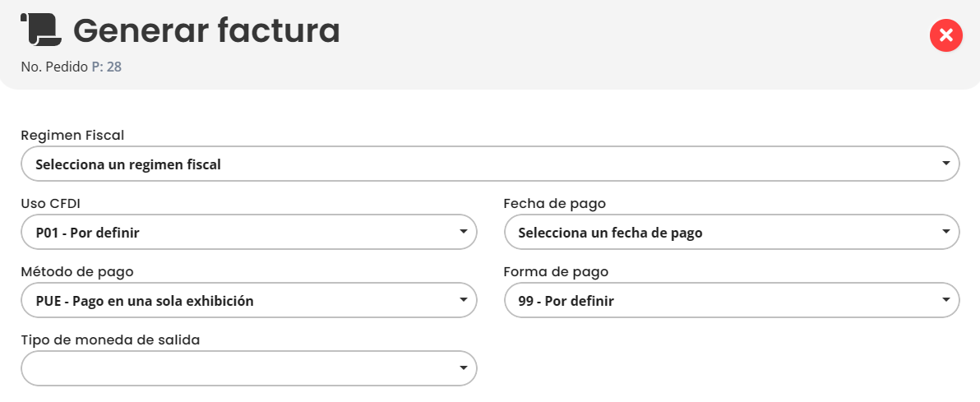Click the arrow of Selecciona un regimen fiscal

(945, 164)
